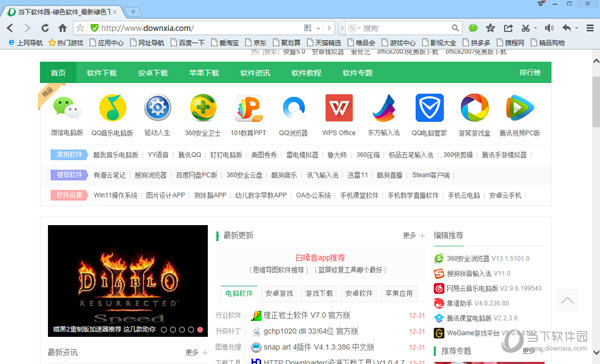Open 微信电脑版 WeChat app icon
Image resolution: width=600 pixels, height=364 pixels.
[x=67, y=108]
